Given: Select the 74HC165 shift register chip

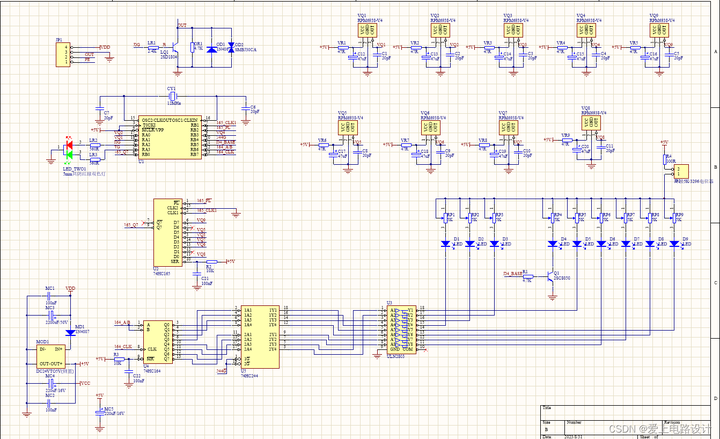Looking at the screenshot, I should tap(168, 232).
